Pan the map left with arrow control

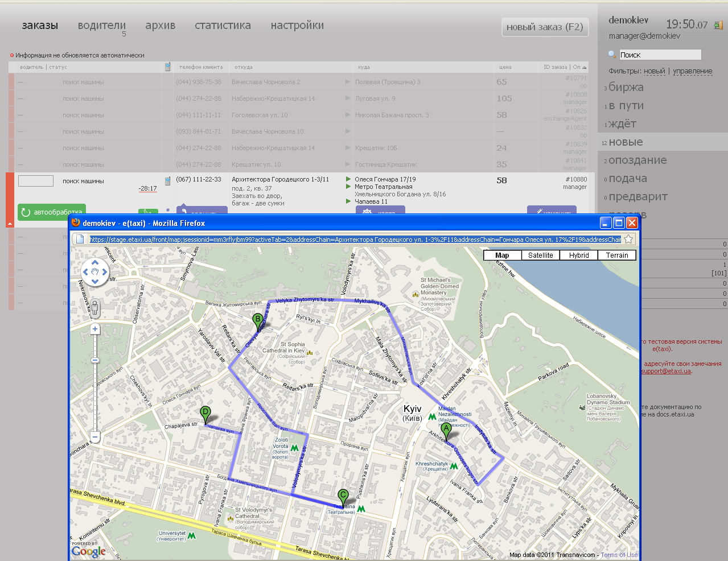(86, 272)
